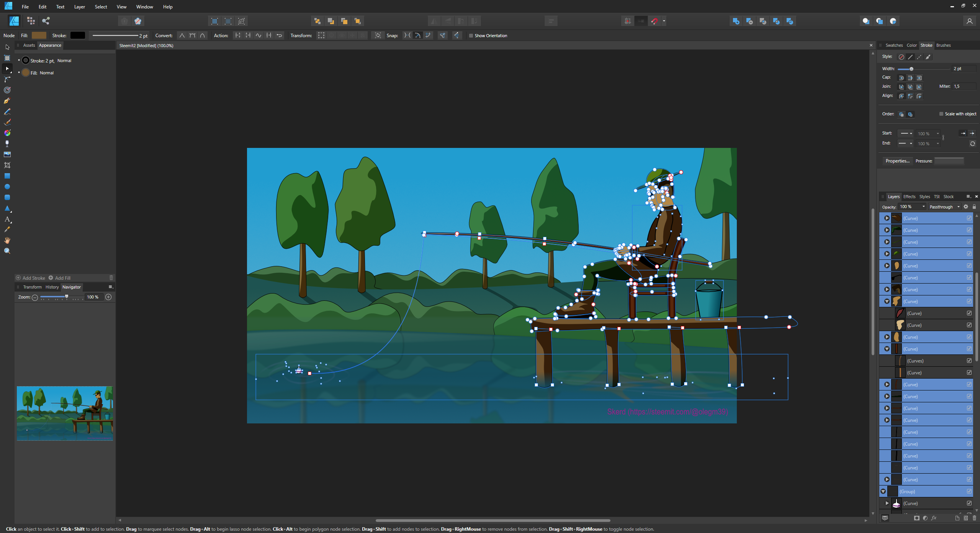The image size is (980, 533).
Task: Click the delete layer trash icon
Action: click(974, 518)
